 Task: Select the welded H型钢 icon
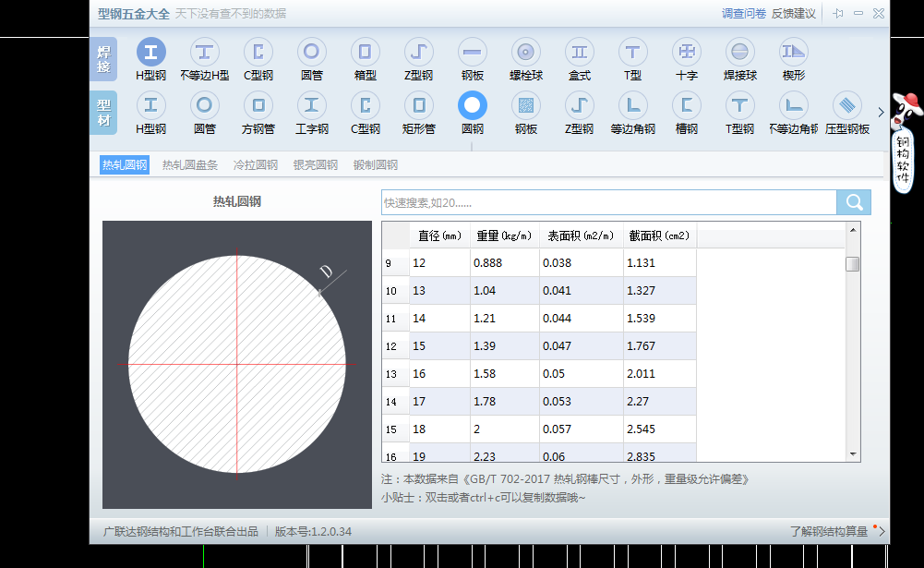pyautogui.click(x=151, y=53)
